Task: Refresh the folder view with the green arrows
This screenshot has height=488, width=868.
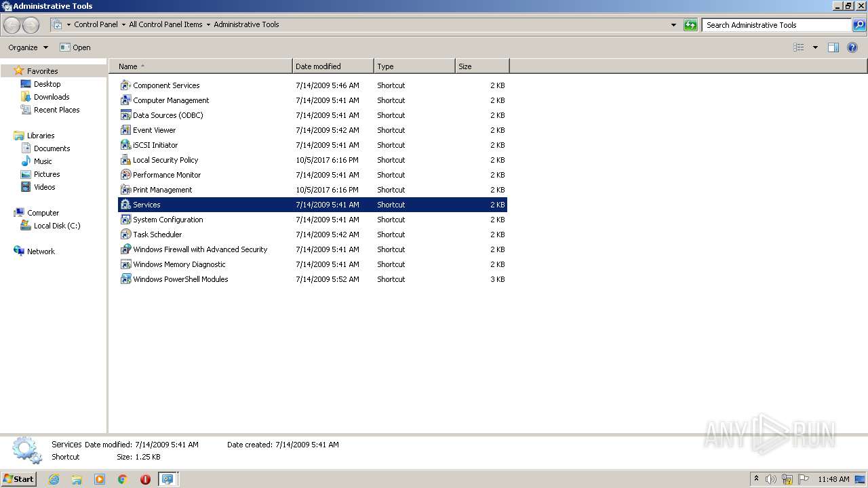Action: click(690, 25)
